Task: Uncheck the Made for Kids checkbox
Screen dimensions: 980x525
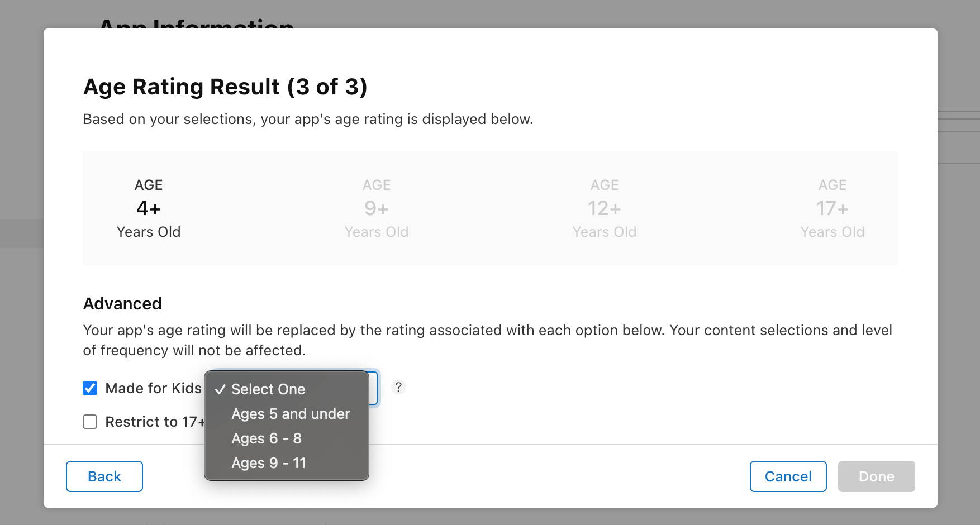Action: point(90,388)
